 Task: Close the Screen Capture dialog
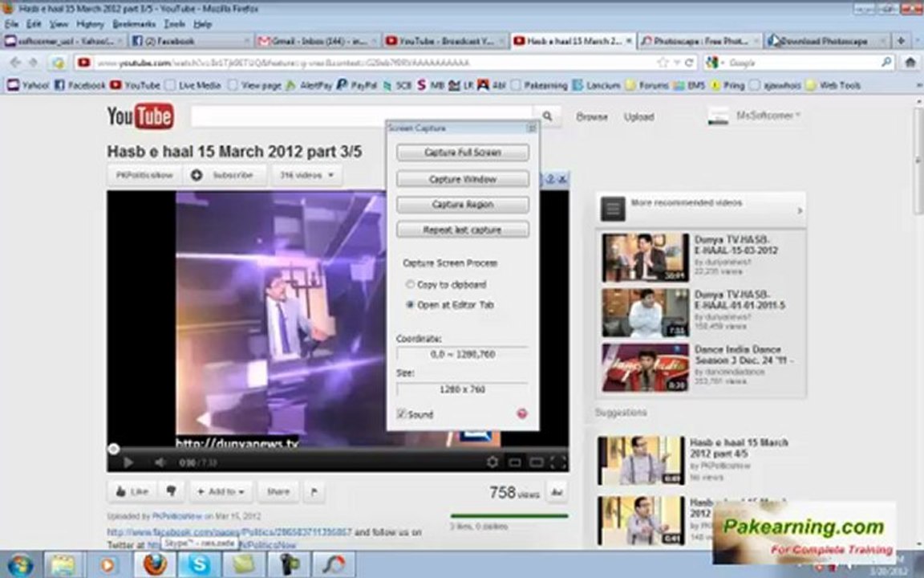coord(532,128)
